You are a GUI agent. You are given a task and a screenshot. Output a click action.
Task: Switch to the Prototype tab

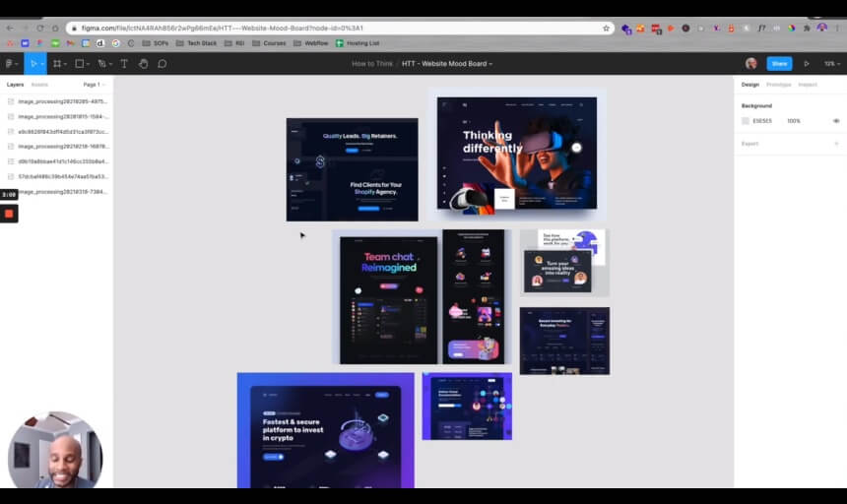pyautogui.click(x=778, y=85)
